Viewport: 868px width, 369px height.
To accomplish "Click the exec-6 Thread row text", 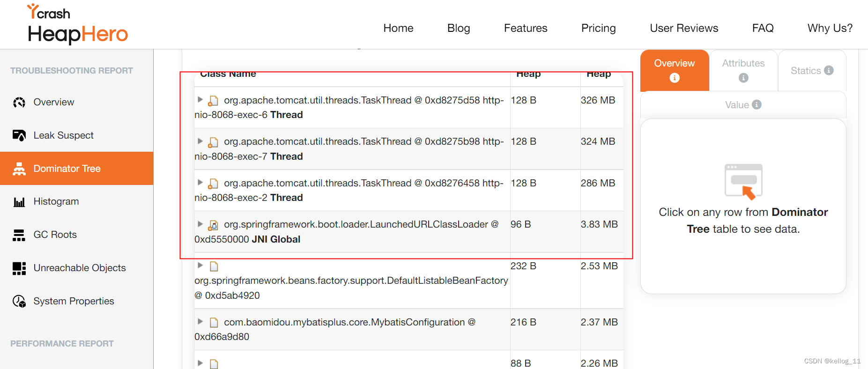I will (x=349, y=108).
